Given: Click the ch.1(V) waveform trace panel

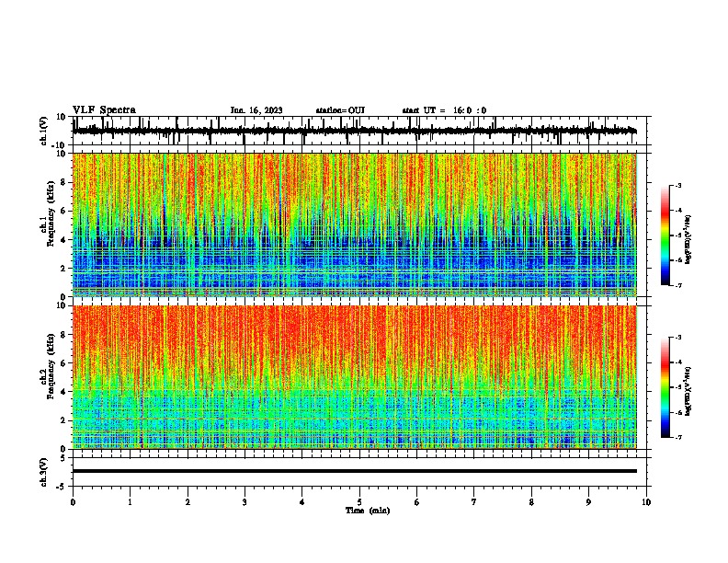Looking at the screenshot, I should (x=359, y=131).
